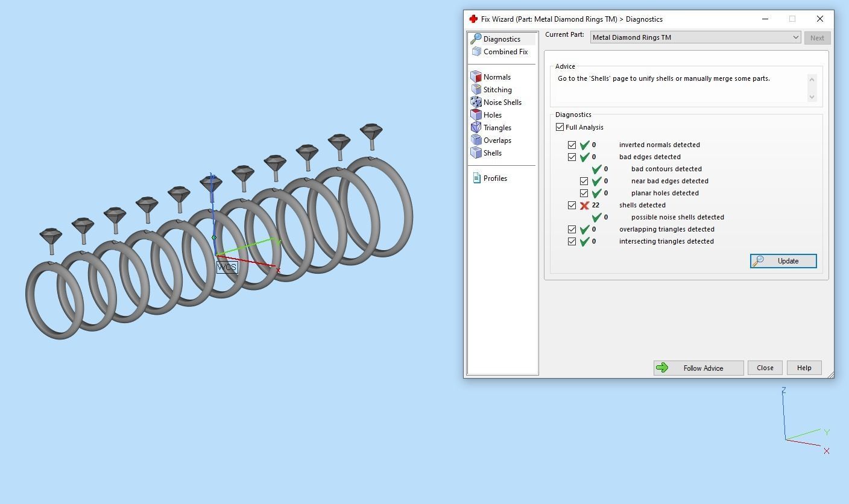The image size is (849, 504).
Task: Click the Update button
Action: (x=783, y=261)
